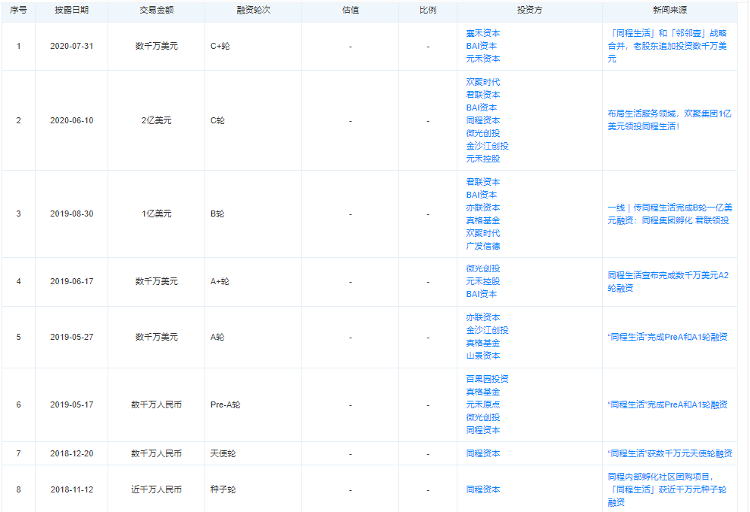Open 元禾原点 investor link

coord(483,404)
